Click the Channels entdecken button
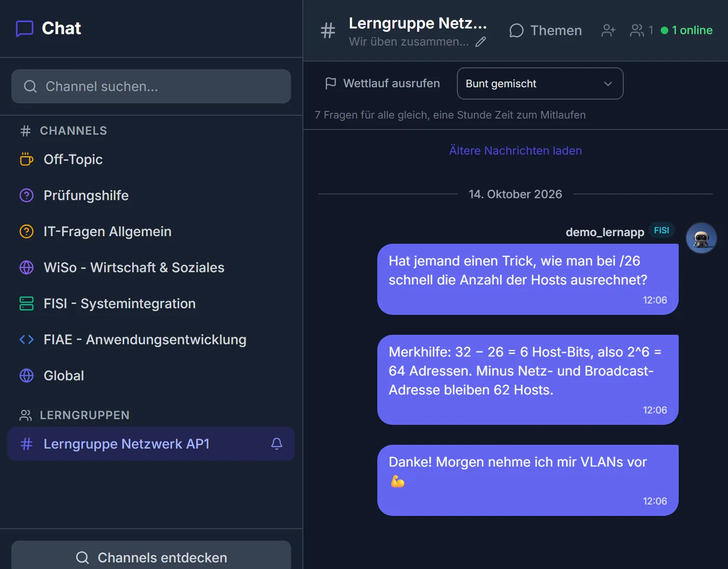Viewport: 728px width, 569px height. tap(151, 555)
